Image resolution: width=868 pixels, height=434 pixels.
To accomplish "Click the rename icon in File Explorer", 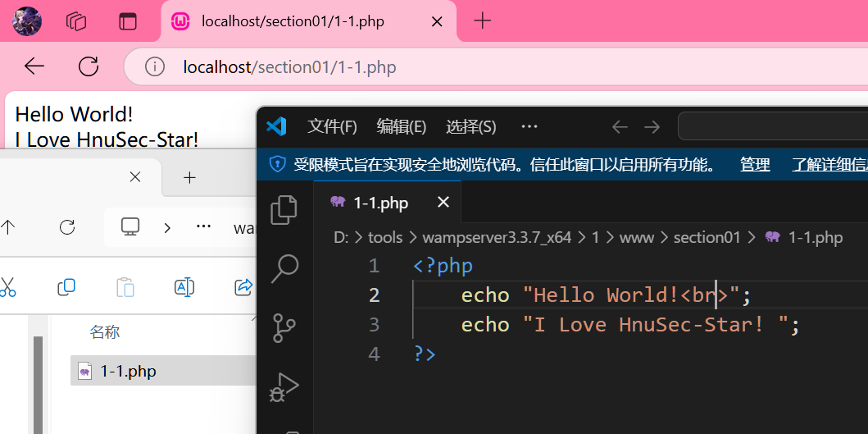I will click(x=184, y=286).
